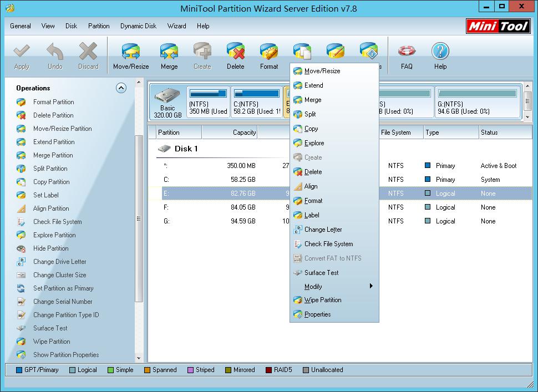Click the Apply checkmark toolbar icon
Viewport: 538px width, 392px height.
tap(22, 51)
